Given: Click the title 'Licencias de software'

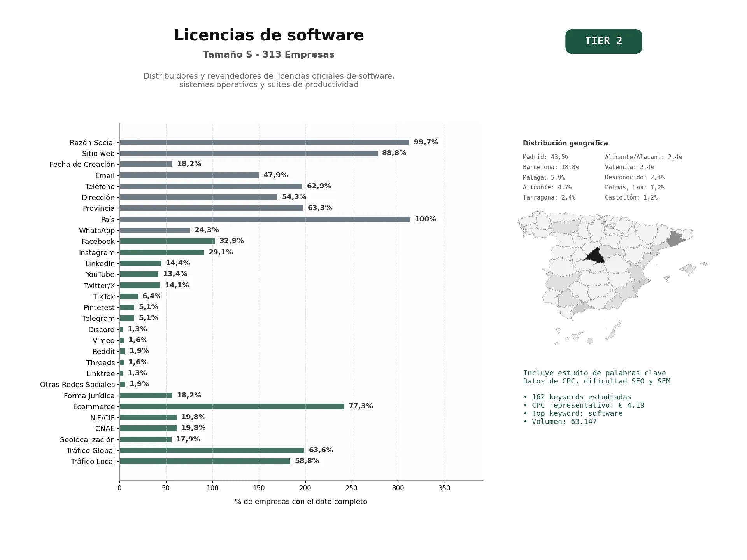Looking at the screenshot, I should [x=269, y=35].
